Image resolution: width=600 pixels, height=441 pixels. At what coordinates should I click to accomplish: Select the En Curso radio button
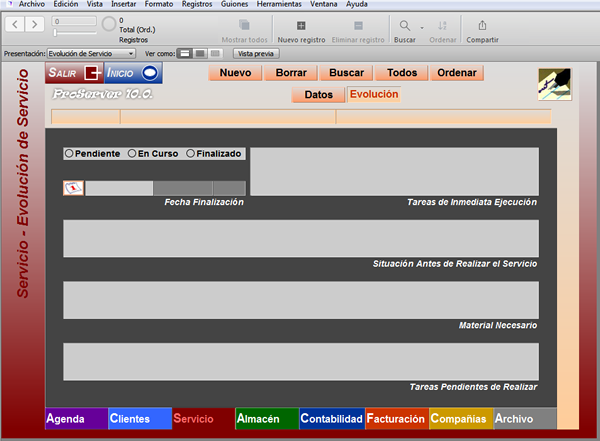(132, 154)
